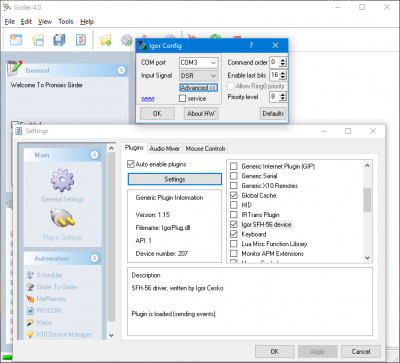Viewport: 400px width, 363px height.
Task: Click the Advanced << button
Action: pyautogui.click(x=199, y=88)
